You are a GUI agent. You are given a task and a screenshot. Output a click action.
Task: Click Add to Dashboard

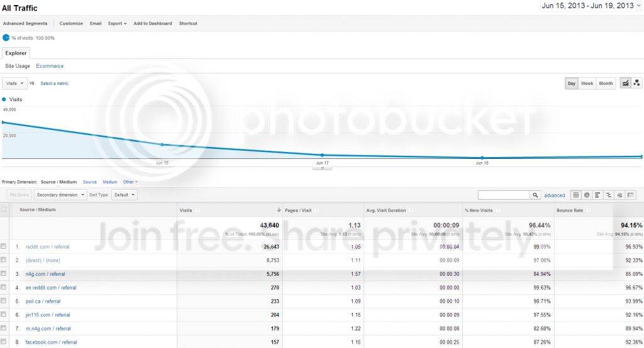[153, 23]
